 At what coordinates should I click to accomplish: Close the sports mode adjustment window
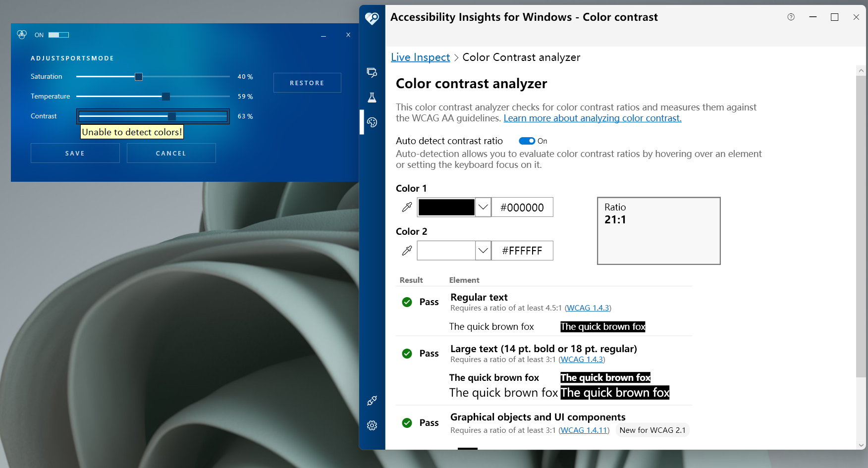(x=348, y=35)
